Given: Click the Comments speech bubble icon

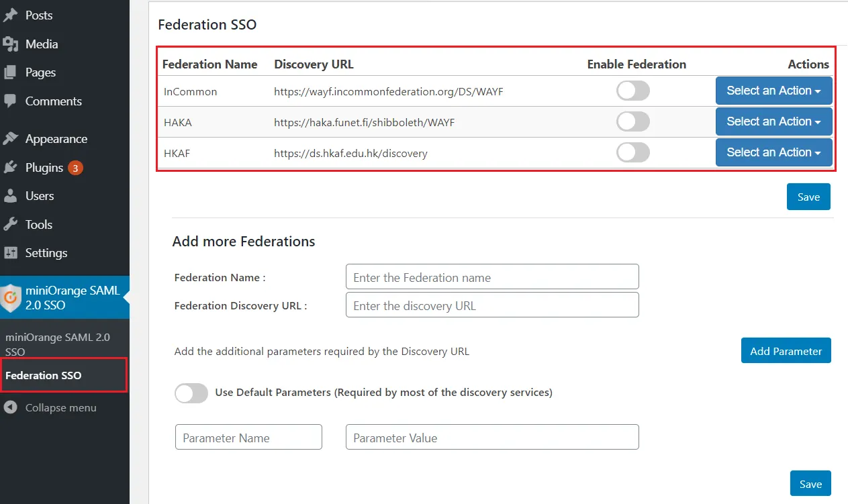Looking at the screenshot, I should point(10,101).
